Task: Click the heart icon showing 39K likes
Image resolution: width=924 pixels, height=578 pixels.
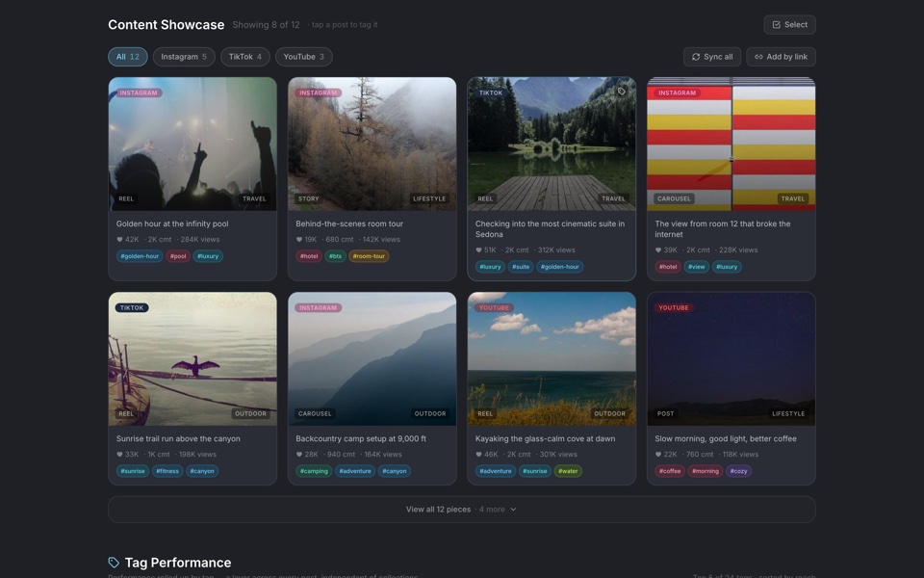Action: pos(658,250)
